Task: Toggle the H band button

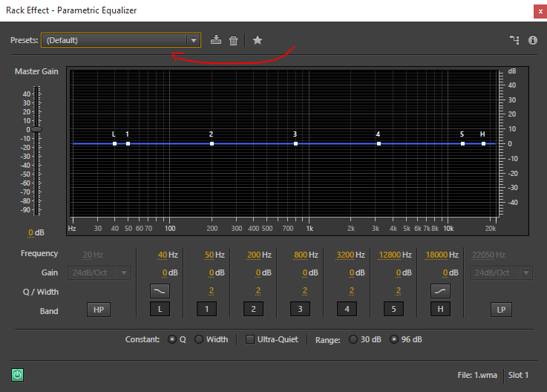Action: tap(440, 309)
